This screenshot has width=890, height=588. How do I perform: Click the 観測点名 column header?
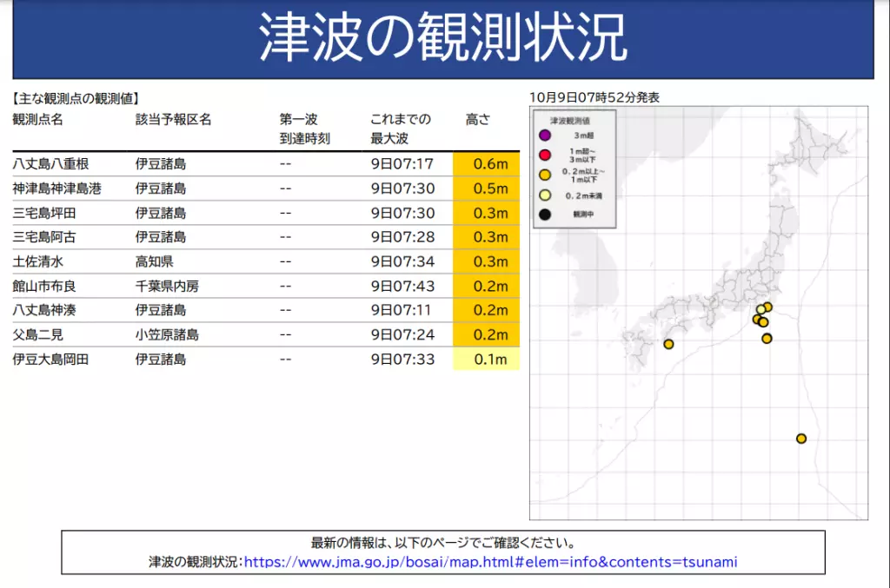click(x=38, y=120)
